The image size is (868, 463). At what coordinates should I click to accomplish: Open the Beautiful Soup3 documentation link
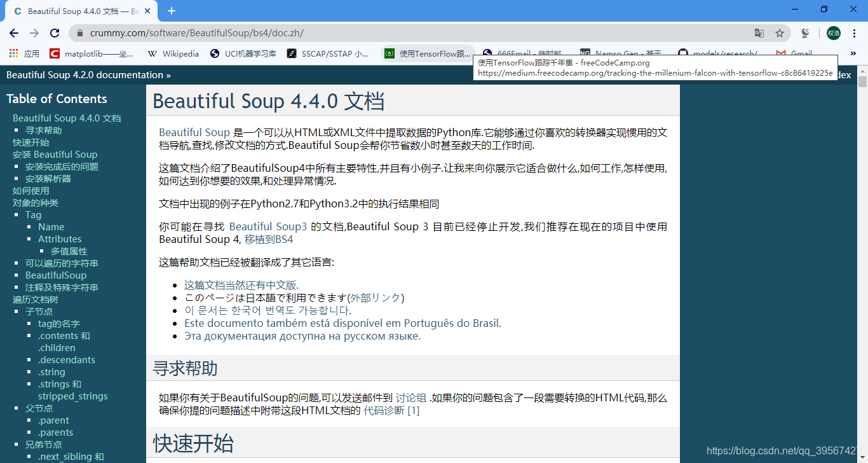pos(268,226)
